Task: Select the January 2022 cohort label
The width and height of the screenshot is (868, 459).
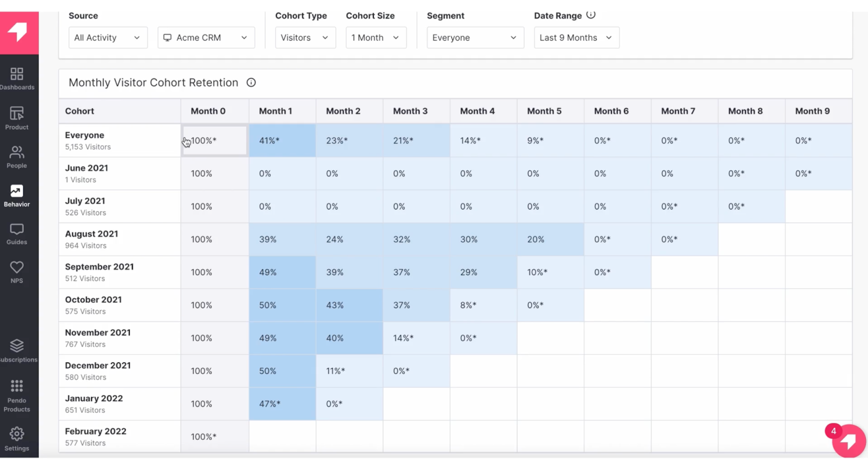Action: pyautogui.click(x=94, y=398)
